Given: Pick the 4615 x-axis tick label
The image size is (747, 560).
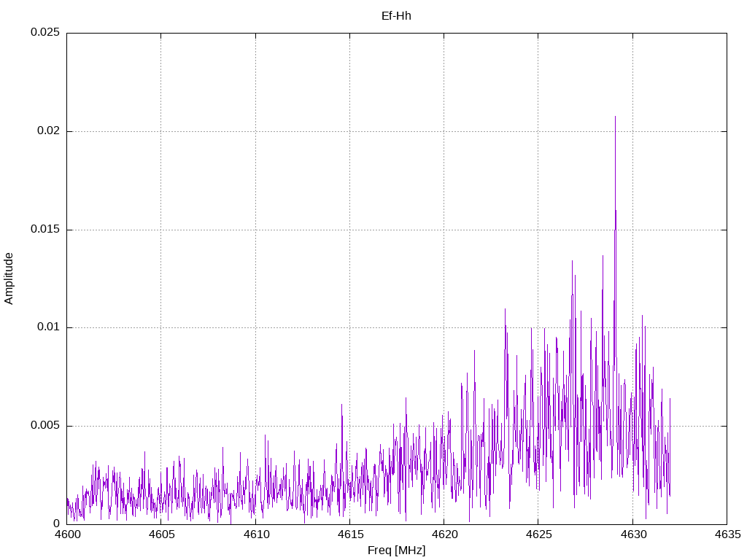Looking at the screenshot, I should point(349,534).
